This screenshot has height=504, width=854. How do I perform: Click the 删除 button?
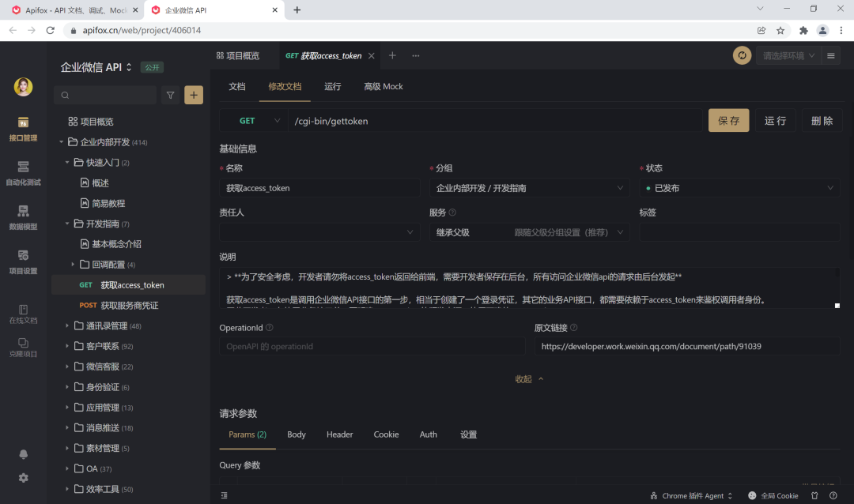(x=822, y=120)
